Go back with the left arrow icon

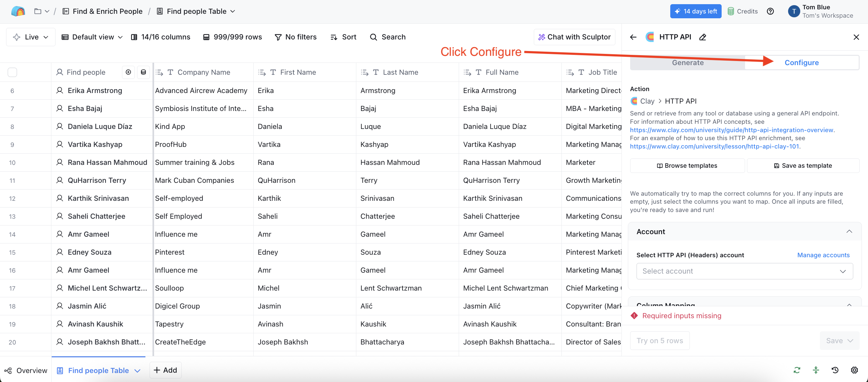pos(633,37)
